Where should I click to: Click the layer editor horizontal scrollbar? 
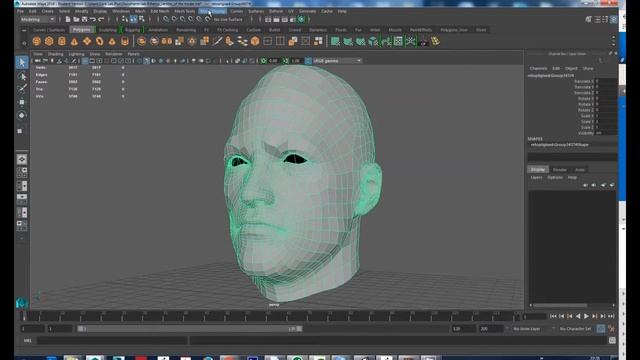click(x=560, y=305)
